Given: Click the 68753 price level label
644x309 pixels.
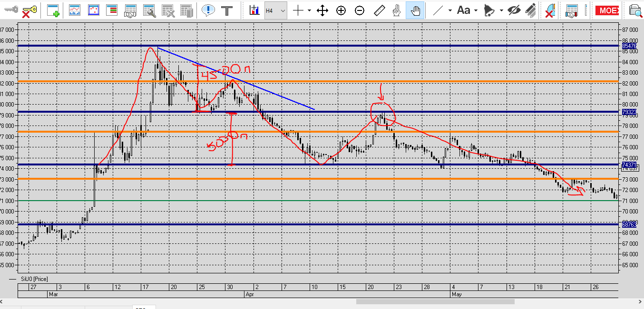Looking at the screenshot, I should 629,224.
